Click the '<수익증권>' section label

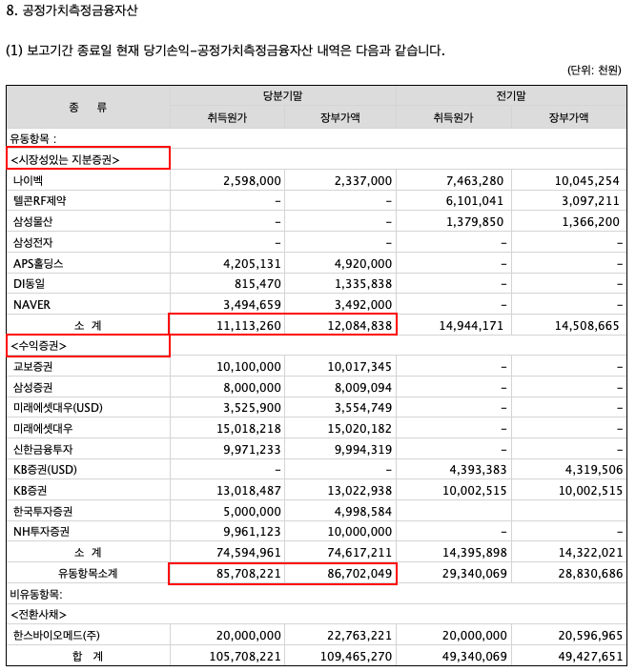click(38, 346)
